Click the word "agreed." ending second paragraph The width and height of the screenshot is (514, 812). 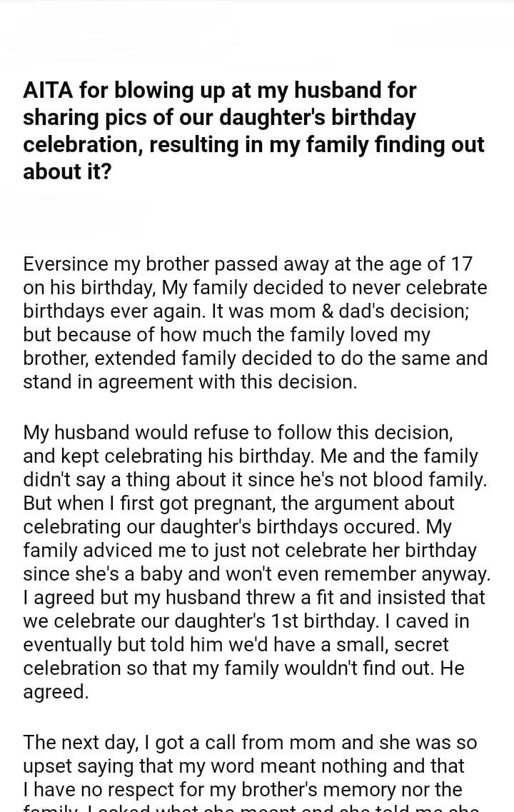coord(56,691)
